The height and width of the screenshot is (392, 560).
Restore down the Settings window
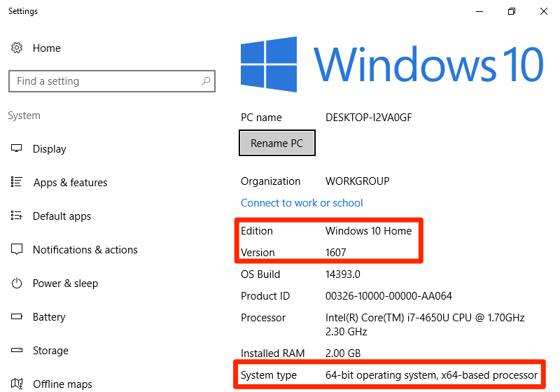512,11
